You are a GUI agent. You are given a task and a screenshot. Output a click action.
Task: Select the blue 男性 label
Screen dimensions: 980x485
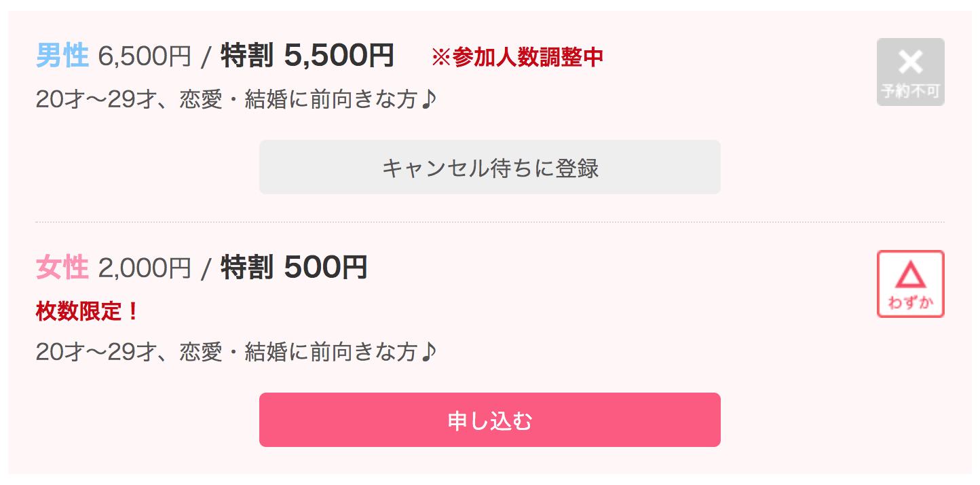(62, 56)
